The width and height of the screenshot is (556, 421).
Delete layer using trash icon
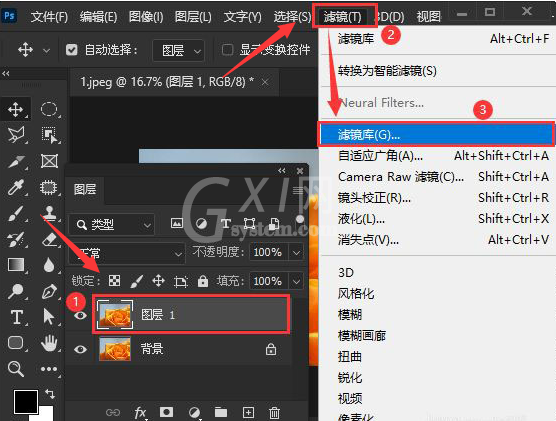[274, 412]
